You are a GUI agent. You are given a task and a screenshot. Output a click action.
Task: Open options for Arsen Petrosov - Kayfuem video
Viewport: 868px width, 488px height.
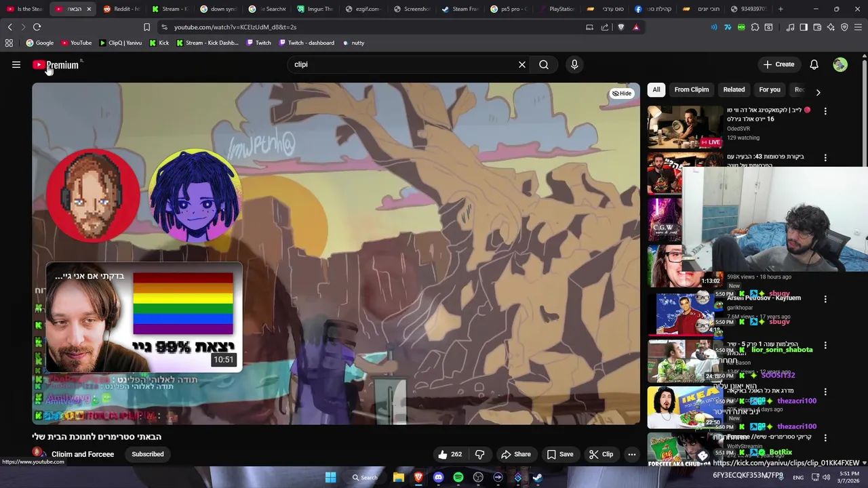pos(825,299)
